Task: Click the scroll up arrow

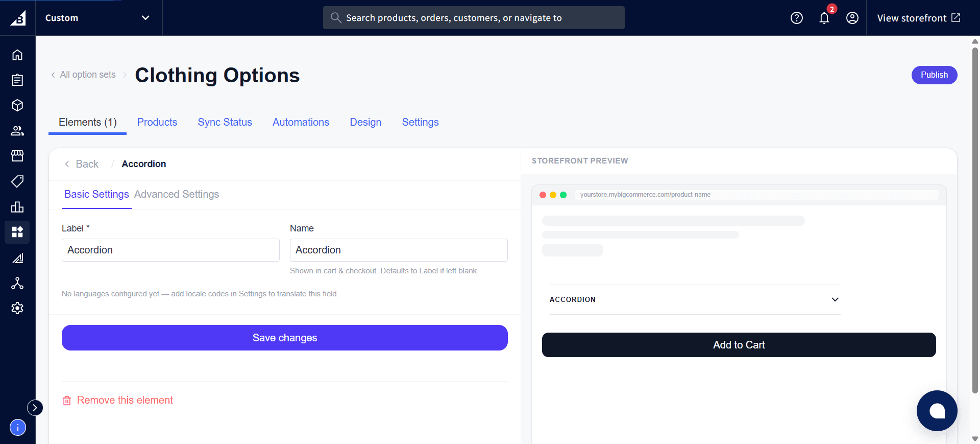Action: click(x=975, y=41)
